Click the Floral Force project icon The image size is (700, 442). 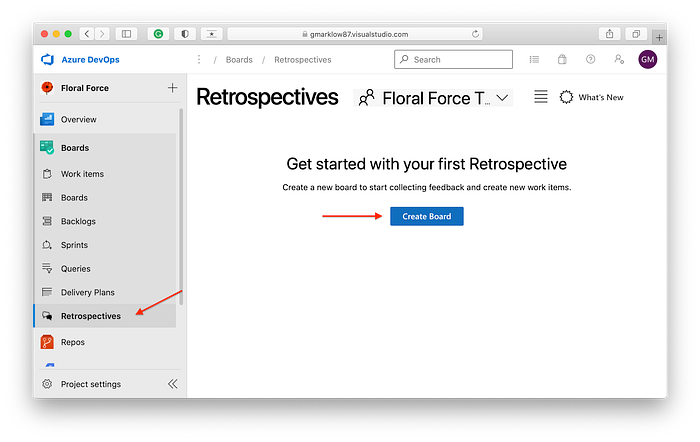[47, 88]
